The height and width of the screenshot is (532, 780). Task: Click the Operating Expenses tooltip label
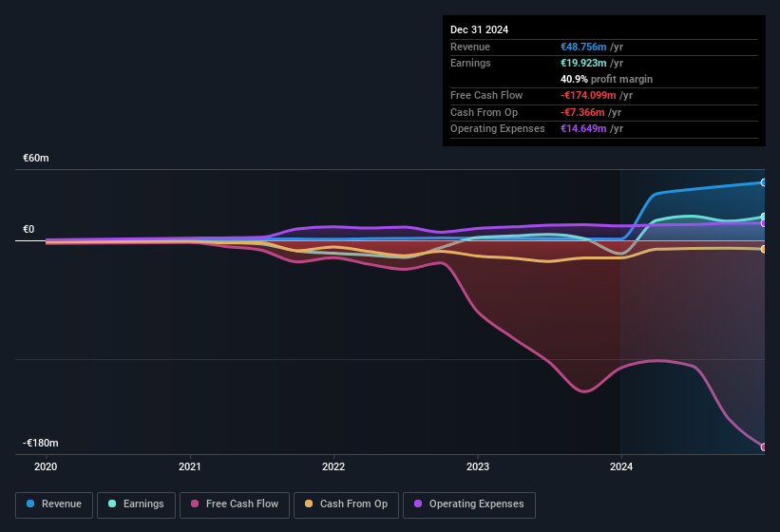click(x=498, y=129)
